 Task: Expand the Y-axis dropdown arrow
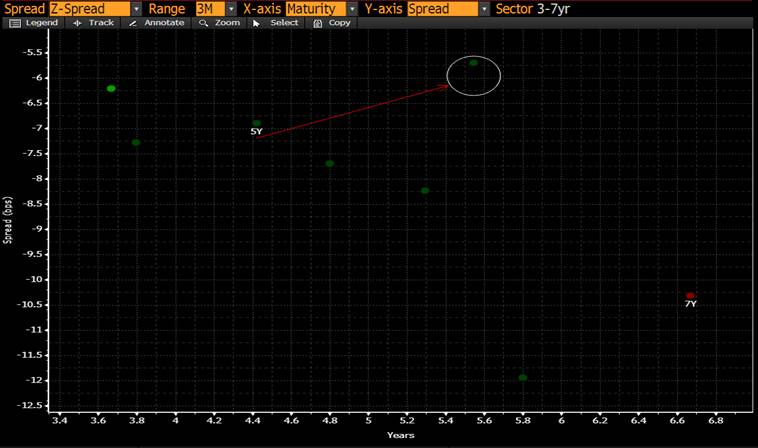pos(484,9)
